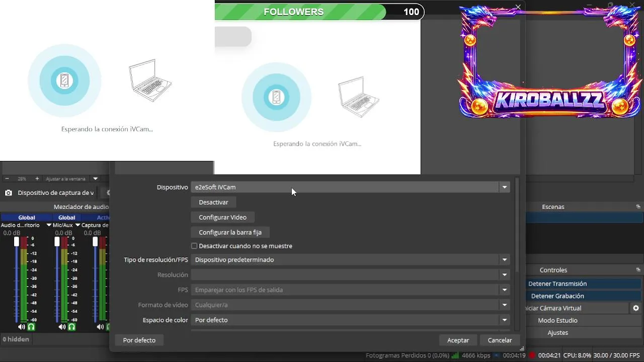This screenshot has height=362, width=644.
Task: Mute the Mic/Aux speaker icon
Action: [62, 327]
